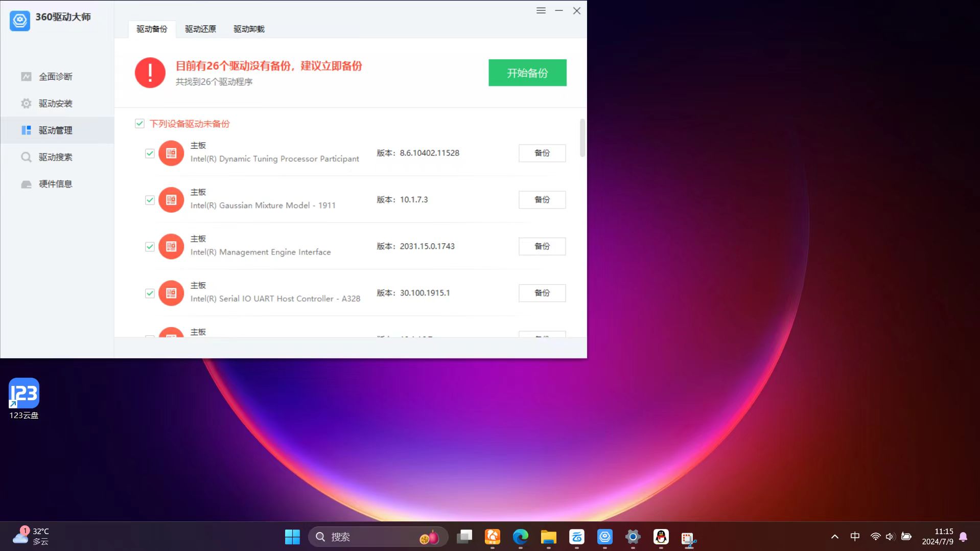Viewport: 980px width, 551px height.
Task: Uncheck Intel Dynamic Tuning Processor Participant driver
Action: click(x=150, y=153)
